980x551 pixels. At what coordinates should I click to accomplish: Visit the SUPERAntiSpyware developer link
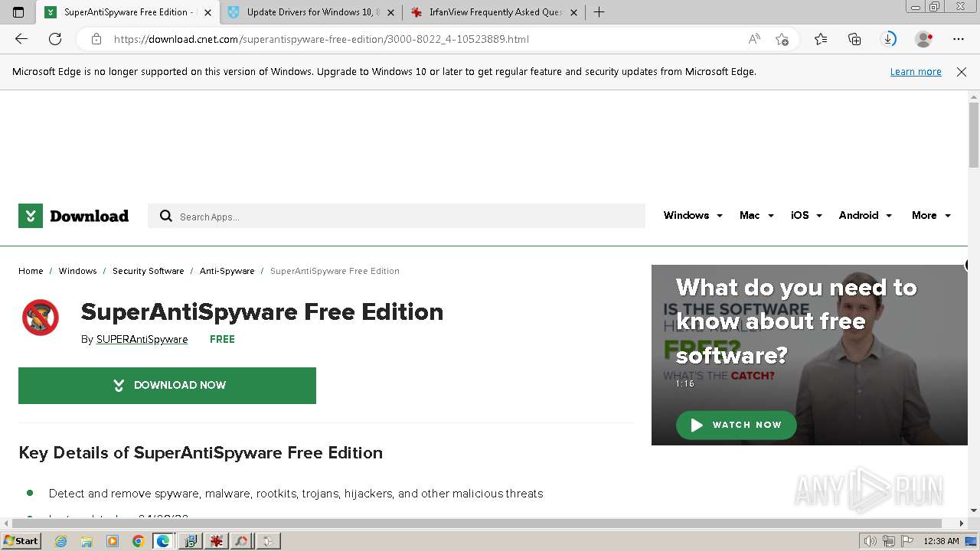click(142, 339)
